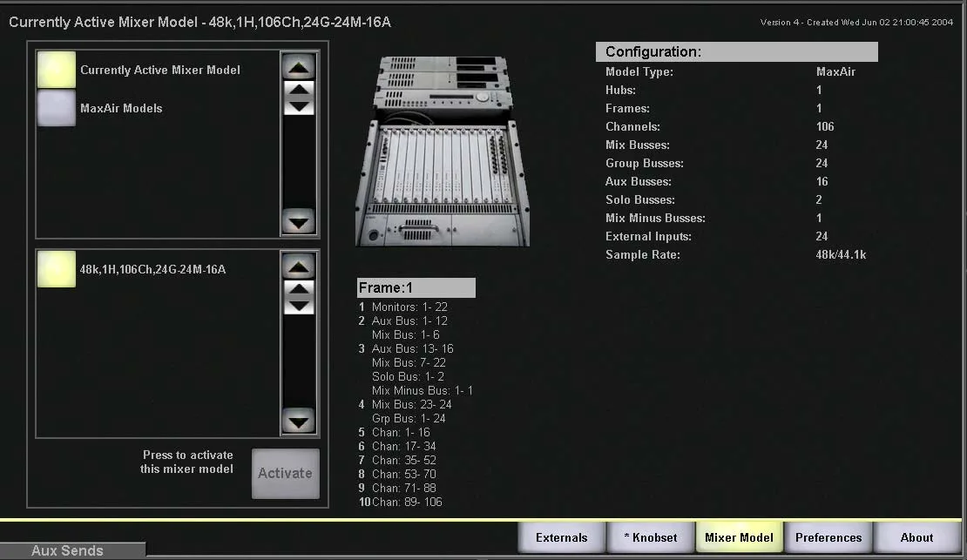The height and width of the screenshot is (560, 967).
Task: Click the Aux Sends label
Action: pos(67,550)
